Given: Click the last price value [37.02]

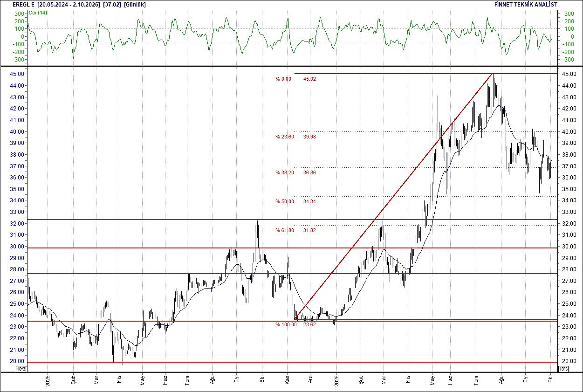Looking at the screenshot, I should (x=112, y=4).
